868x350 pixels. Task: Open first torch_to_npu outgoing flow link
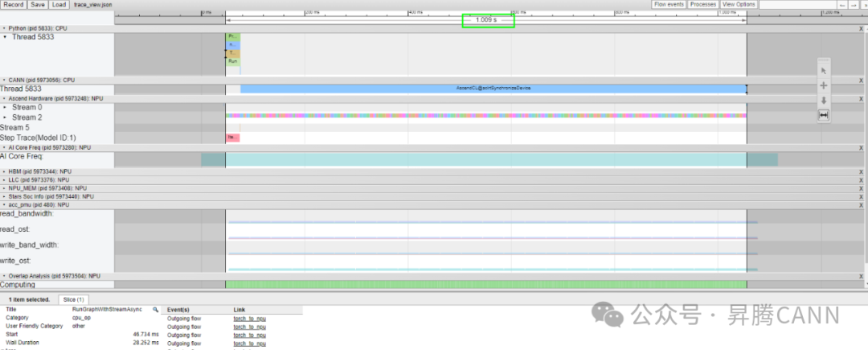(x=250, y=319)
